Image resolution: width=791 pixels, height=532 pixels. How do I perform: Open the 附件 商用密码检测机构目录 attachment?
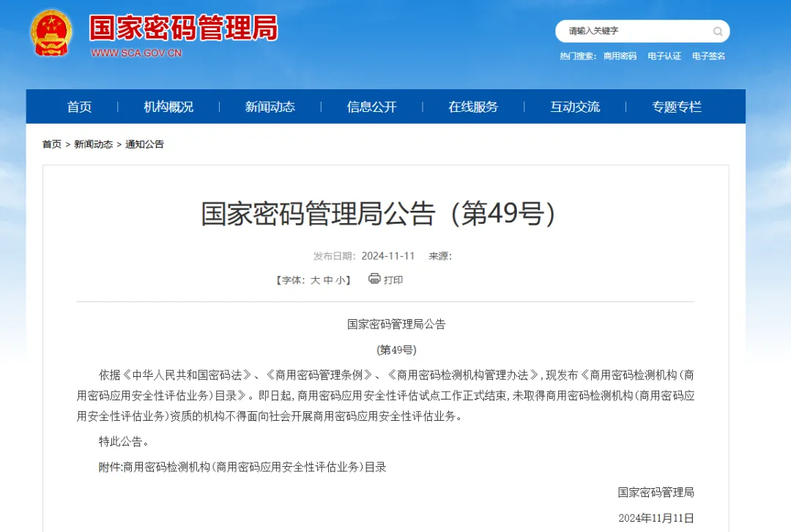254,467
